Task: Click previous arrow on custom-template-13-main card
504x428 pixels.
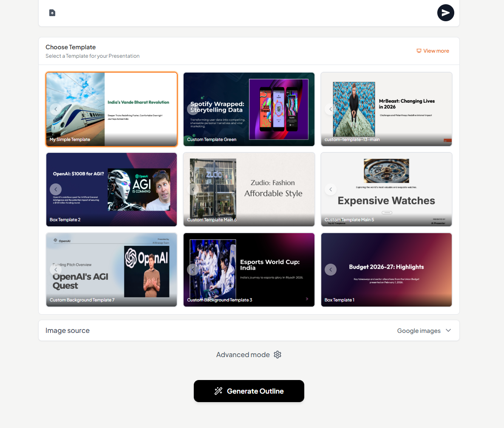Action: (331, 109)
